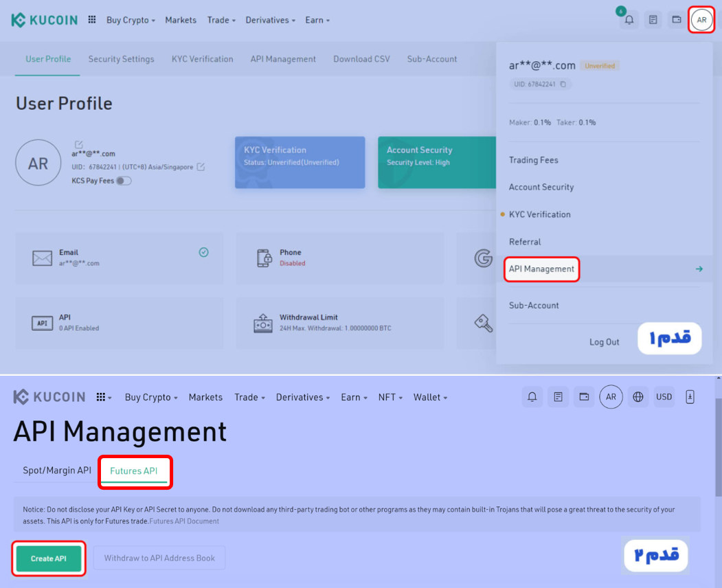Click the verified checkmark on the Email card
722x588 pixels.
pyautogui.click(x=203, y=252)
